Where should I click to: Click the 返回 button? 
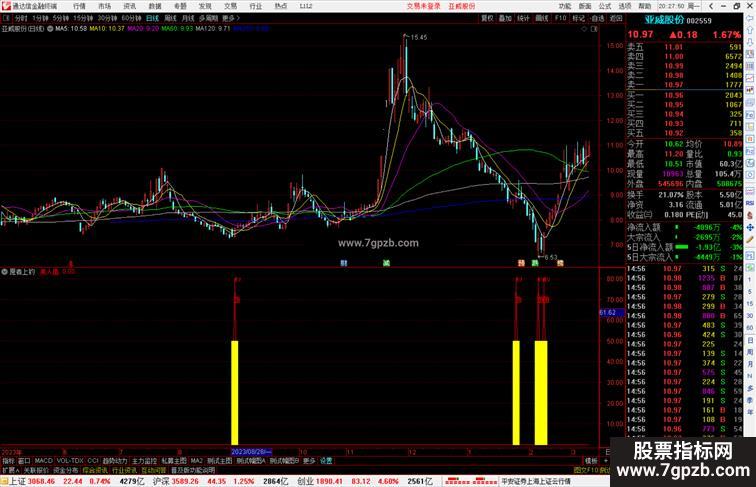point(616,18)
